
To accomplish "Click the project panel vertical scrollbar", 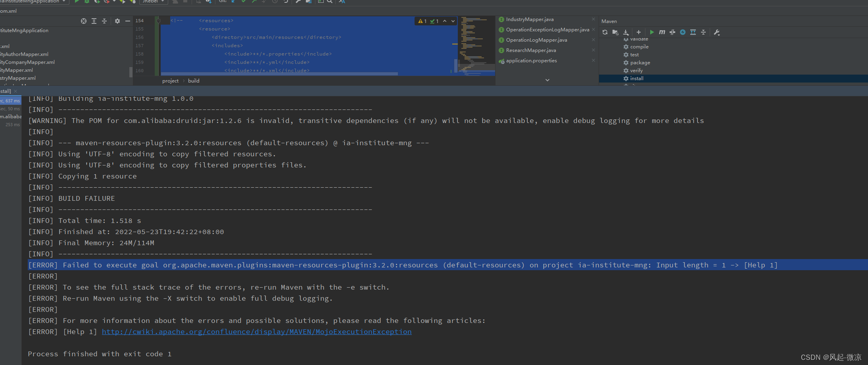I will coord(131,72).
